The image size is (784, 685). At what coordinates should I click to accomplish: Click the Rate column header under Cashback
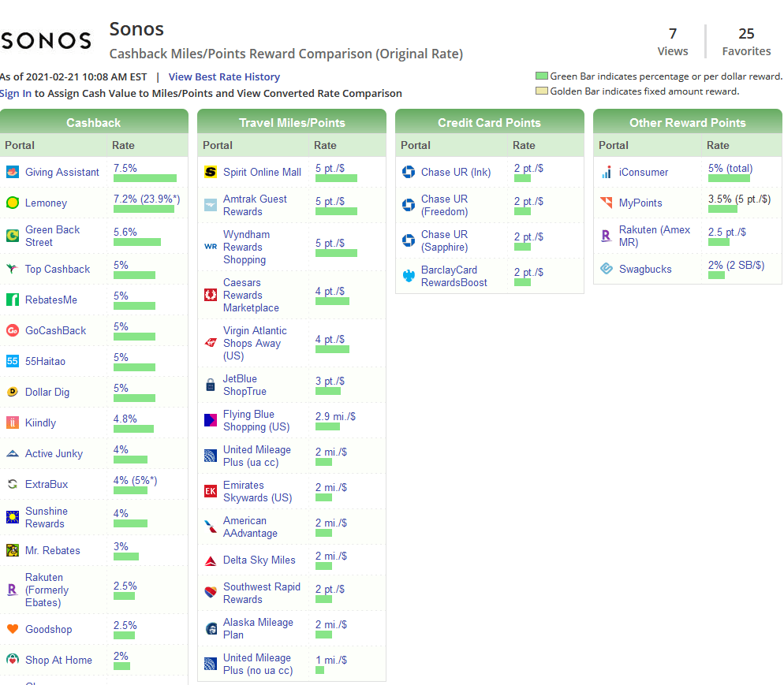coord(124,145)
